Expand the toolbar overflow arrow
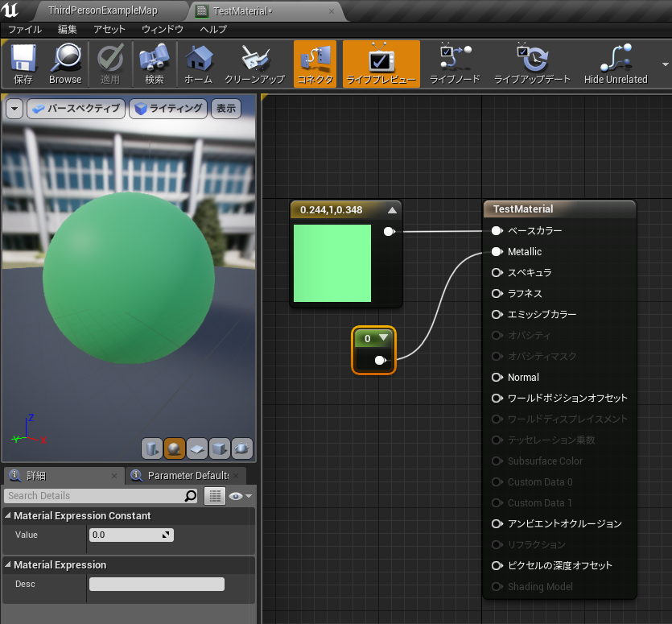Image resolution: width=672 pixels, height=624 pixels. (x=665, y=64)
